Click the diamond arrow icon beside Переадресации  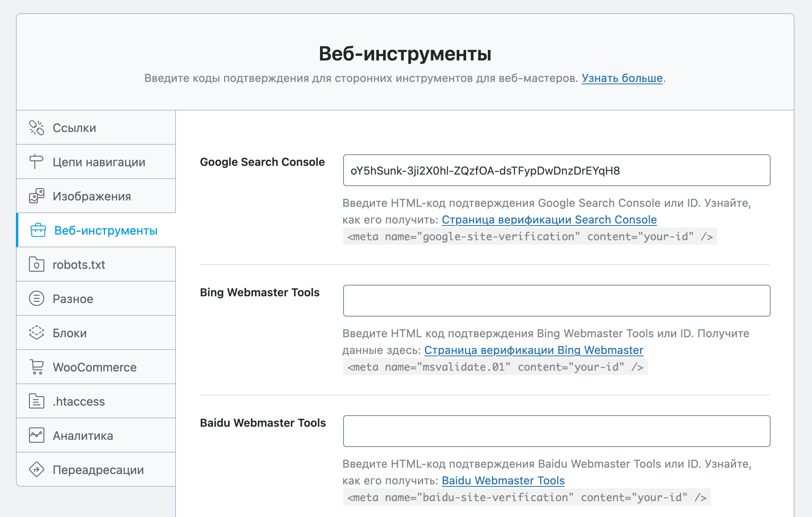(37, 470)
